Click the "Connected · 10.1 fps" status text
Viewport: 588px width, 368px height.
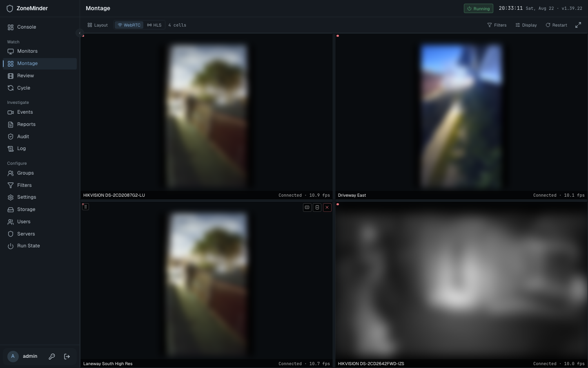click(559, 195)
